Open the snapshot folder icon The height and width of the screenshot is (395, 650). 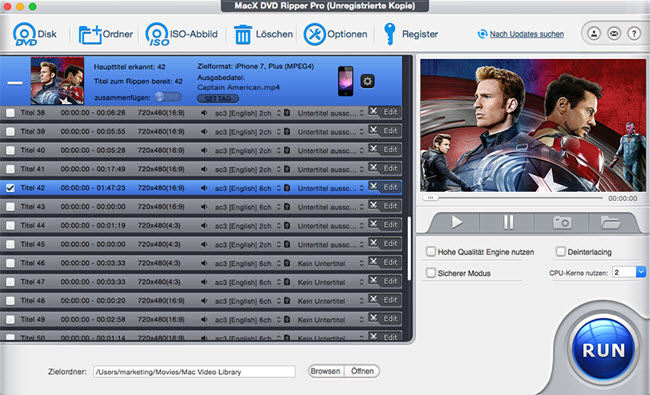pos(610,223)
